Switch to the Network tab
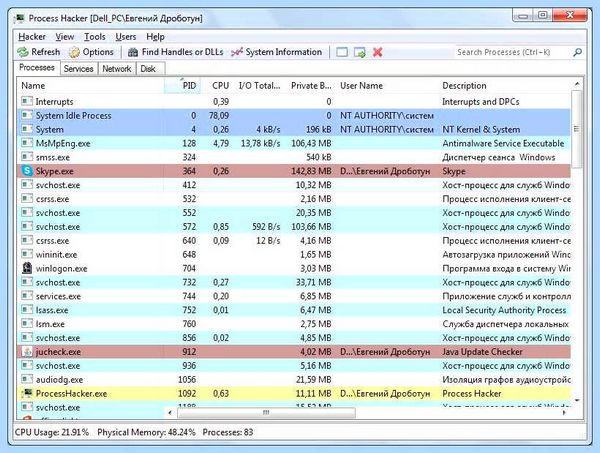The width and height of the screenshot is (600, 453). click(x=117, y=69)
